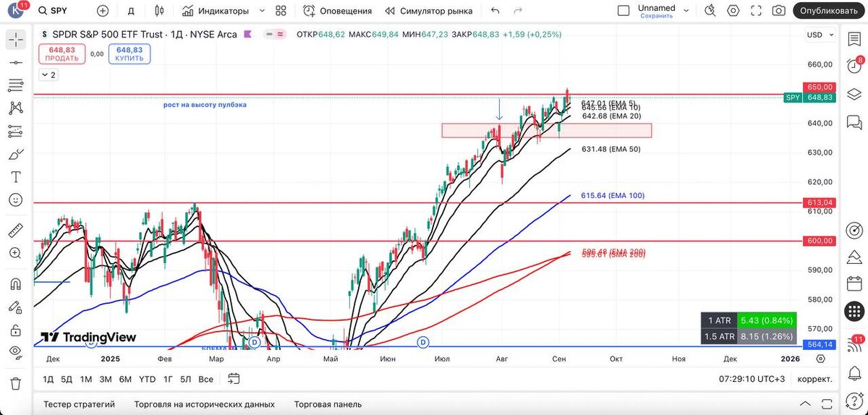
Task: Remove drawings with the trash icon
Action: pos(16,382)
